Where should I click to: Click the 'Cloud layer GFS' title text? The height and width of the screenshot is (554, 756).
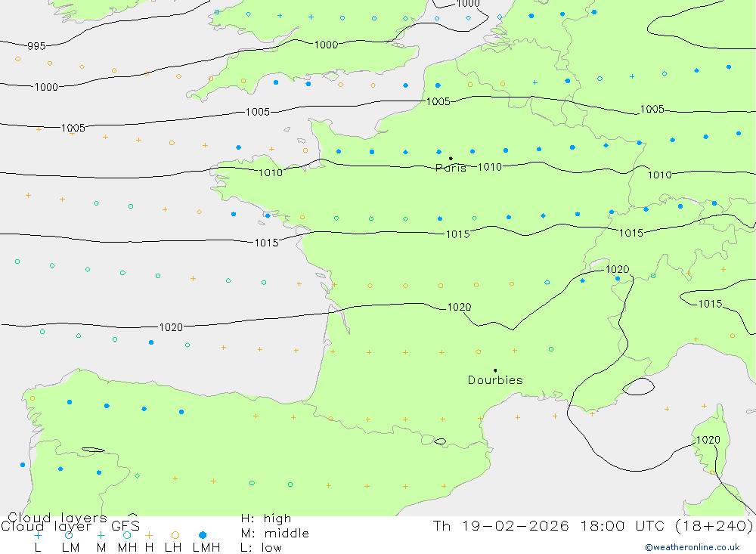[70, 526]
